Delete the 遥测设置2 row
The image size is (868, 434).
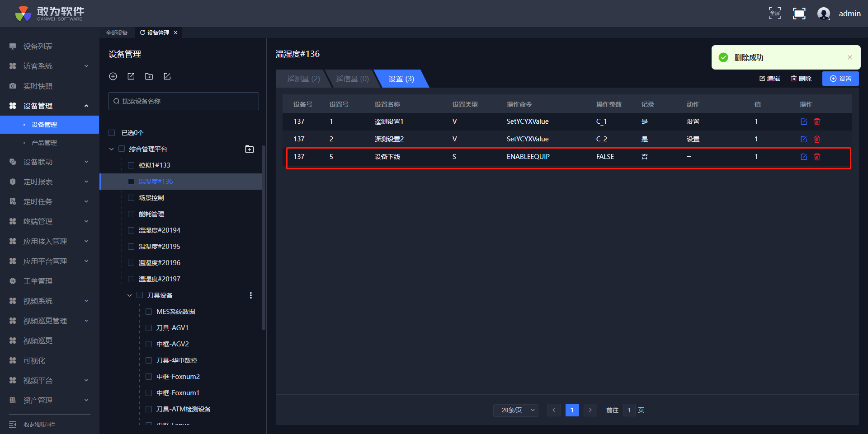(x=817, y=139)
